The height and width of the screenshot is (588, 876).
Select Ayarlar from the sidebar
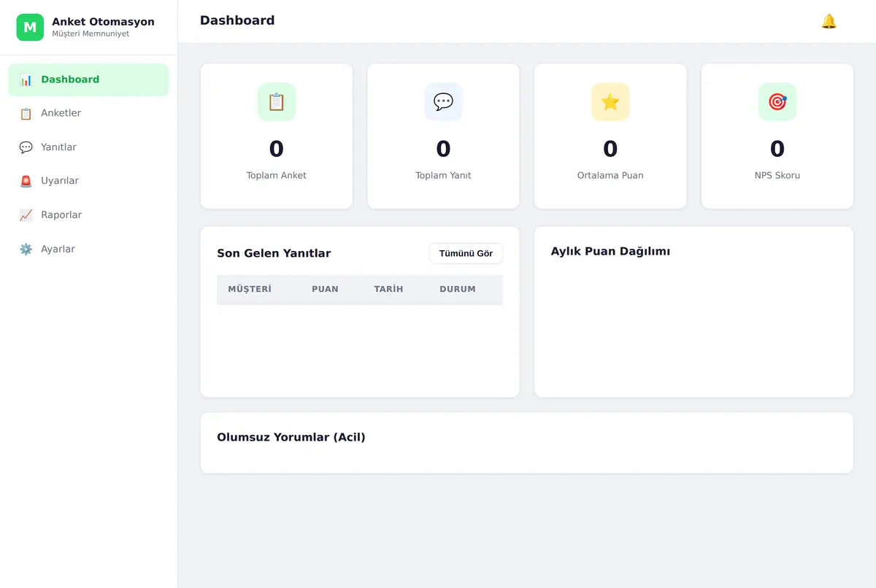[x=88, y=249]
